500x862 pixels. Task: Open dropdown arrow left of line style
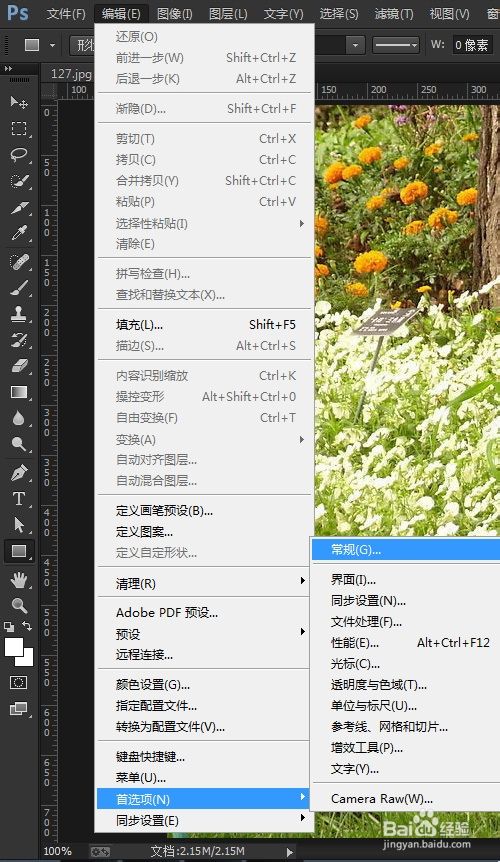pos(355,45)
